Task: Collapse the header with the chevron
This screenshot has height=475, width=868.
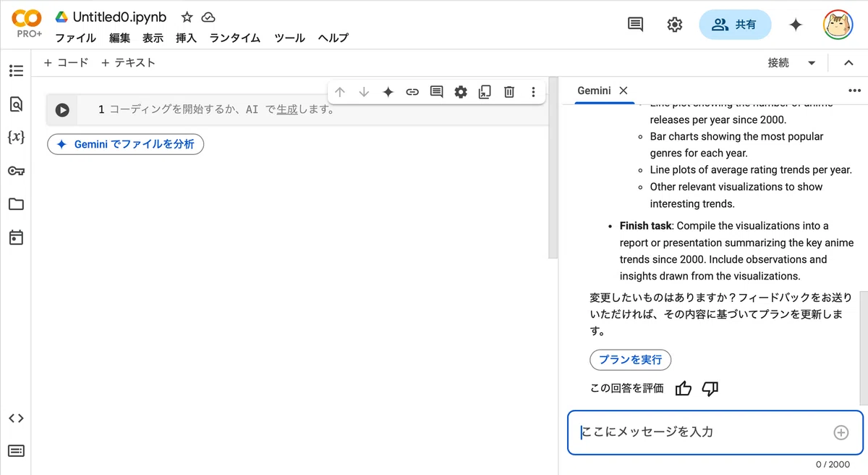Action: pyautogui.click(x=849, y=63)
